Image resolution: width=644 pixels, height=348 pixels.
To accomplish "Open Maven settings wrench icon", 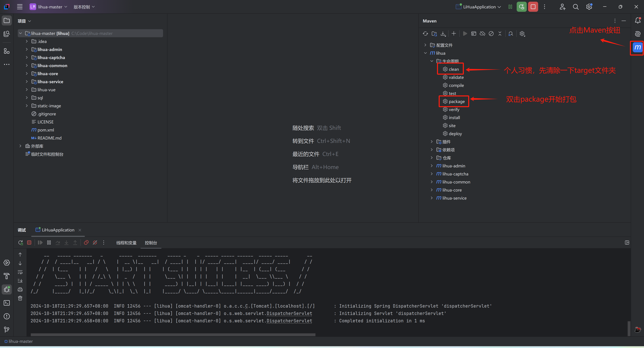I will coord(522,34).
